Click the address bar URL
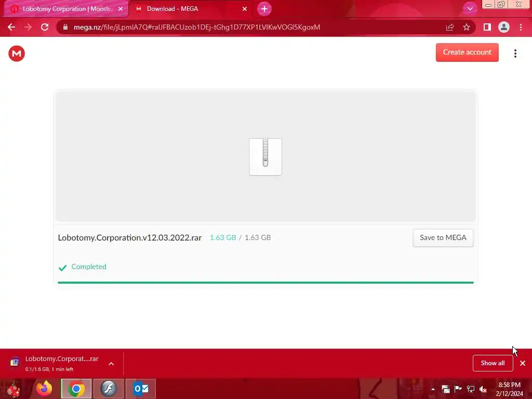 197,27
